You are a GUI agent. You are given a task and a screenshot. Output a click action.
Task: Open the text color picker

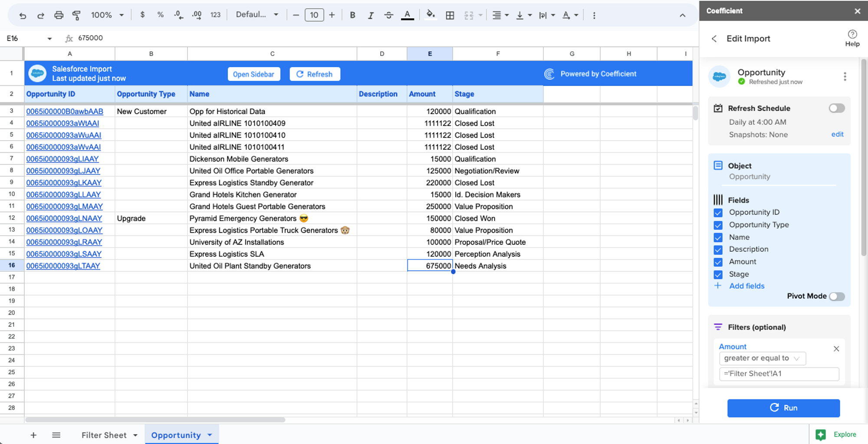pyautogui.click(x=407, y=15)
